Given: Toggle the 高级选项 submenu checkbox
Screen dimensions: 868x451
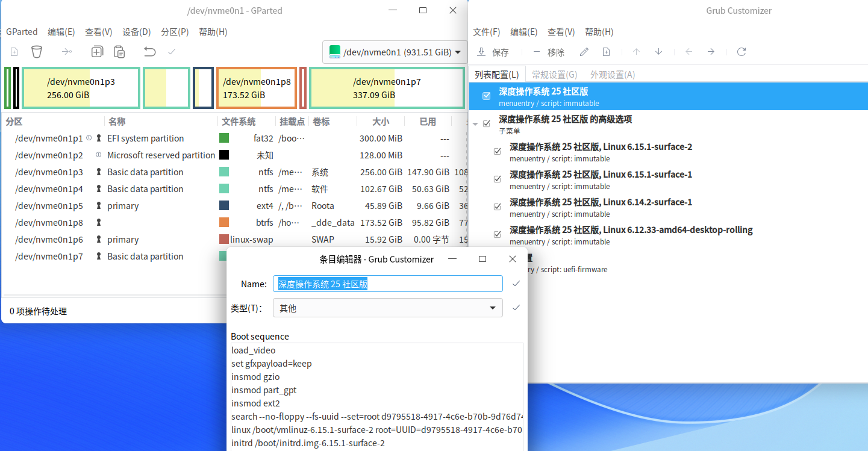Looking at the screenshot, I should pos(487,123).
